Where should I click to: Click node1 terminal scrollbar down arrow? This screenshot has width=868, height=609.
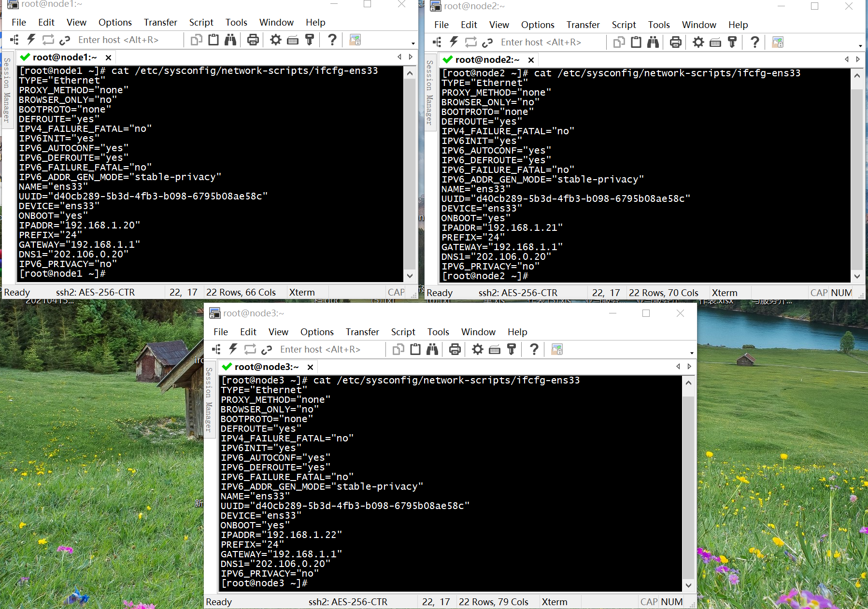(x=410, y=276)
